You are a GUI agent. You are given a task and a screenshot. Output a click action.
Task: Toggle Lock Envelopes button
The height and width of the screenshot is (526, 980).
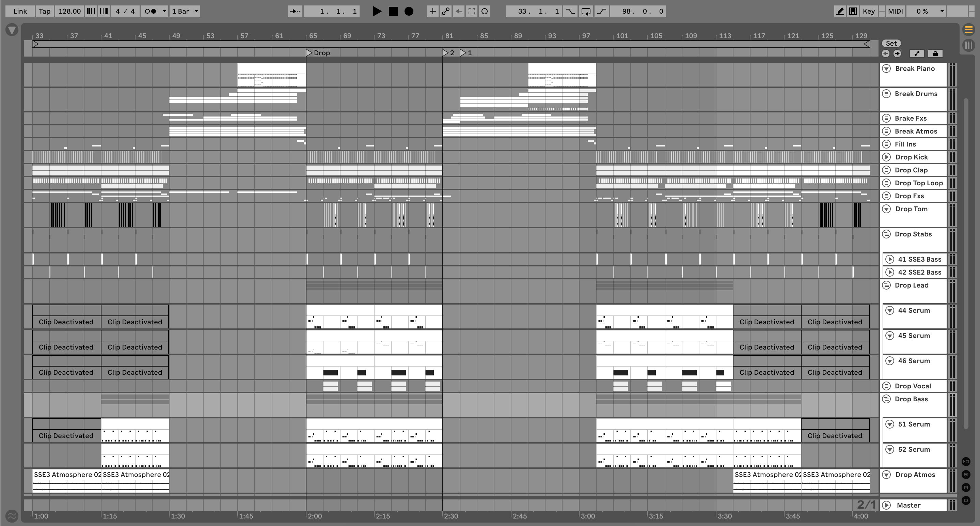pyautogui.click(x=935, y=53)
